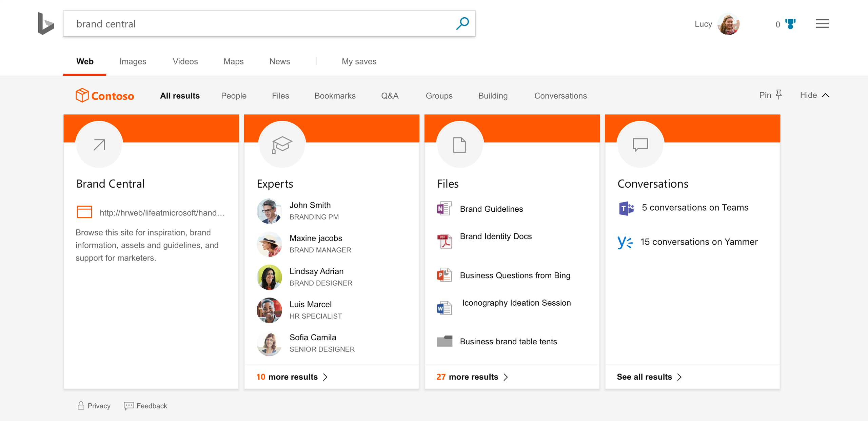The width and height of the screenshot is (868, 421).
Task: Open Iconography Ideation Session file
Action: (516, 303)
